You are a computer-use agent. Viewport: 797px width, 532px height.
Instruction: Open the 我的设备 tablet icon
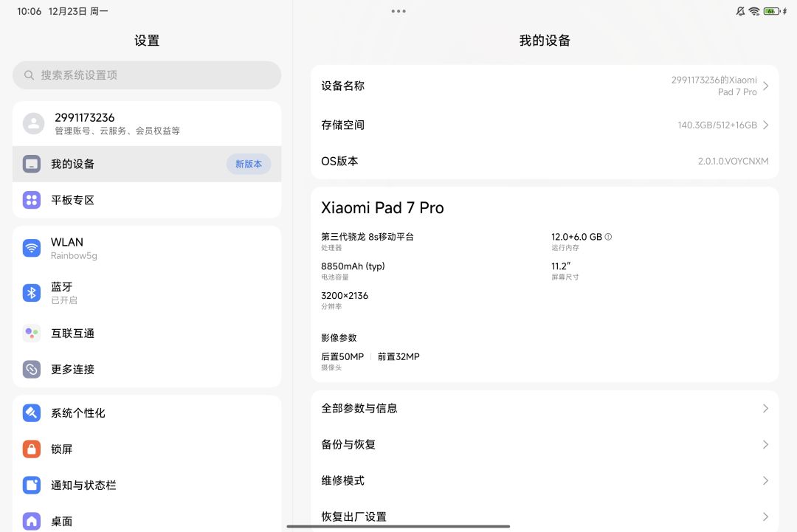32,164
